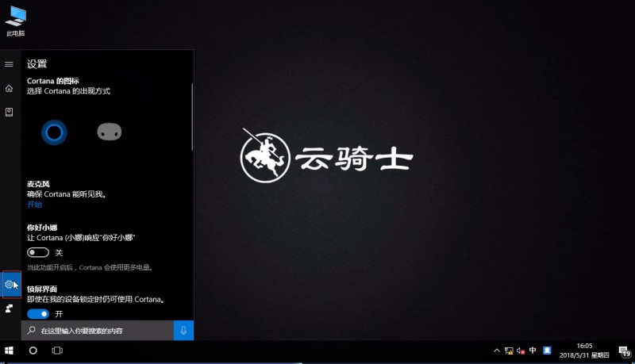The height and width of the screenshot is (364, 635).
Task: Open the hamburger menu in Cortana panel
Action: pyautogui.click(x=9, y=64)
